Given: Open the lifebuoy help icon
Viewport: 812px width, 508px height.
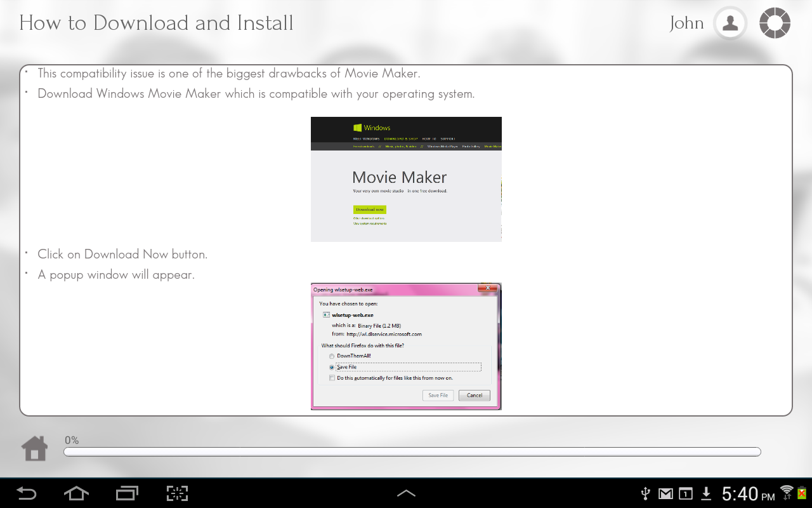Looking at the screenshot, I should (x=775, y=23).
